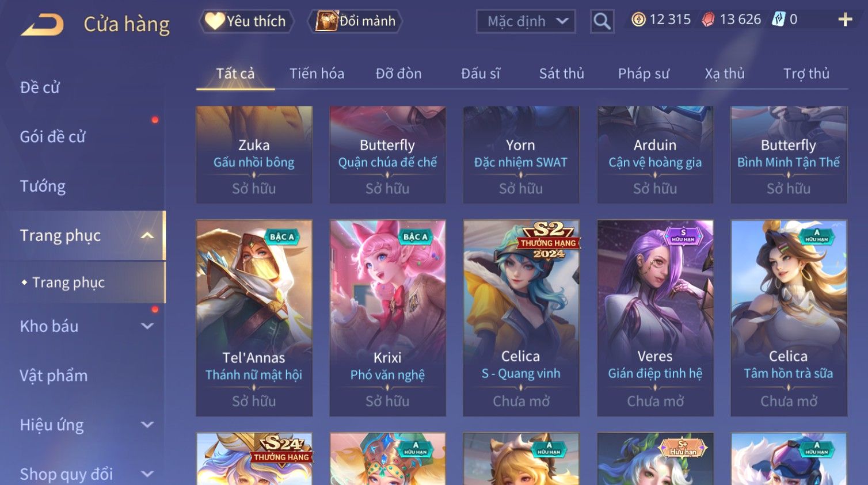Switch to the Pháp sư tab
Image resolution: width=868 pixels, height=485 pixels.
coord(644,74)
